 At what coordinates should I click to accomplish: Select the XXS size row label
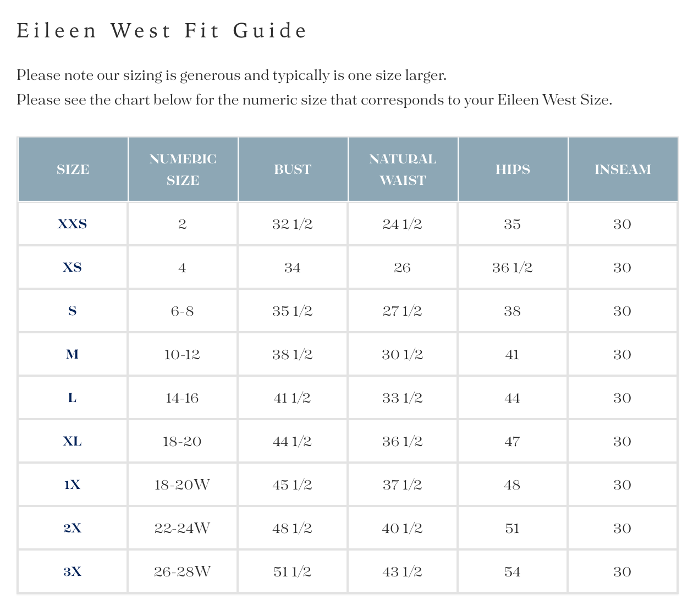(x=73, y=224)
